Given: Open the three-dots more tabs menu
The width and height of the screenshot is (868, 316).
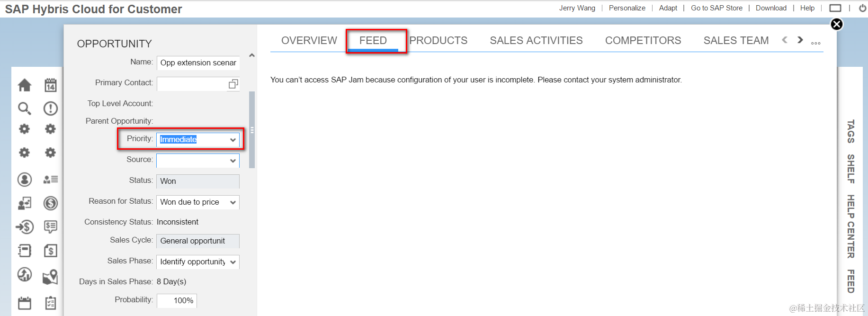Looking at the screenshot, I should click(815, 43).
